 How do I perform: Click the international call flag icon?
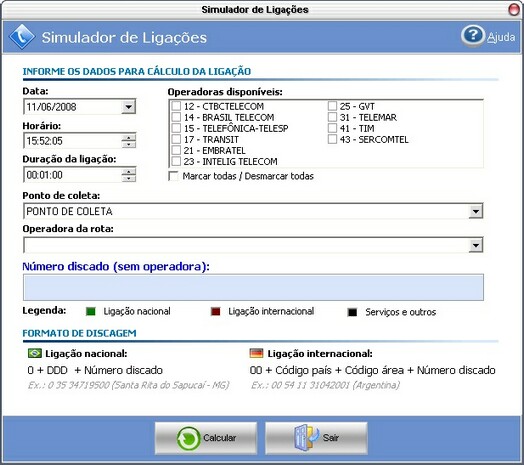pos(256,353)
